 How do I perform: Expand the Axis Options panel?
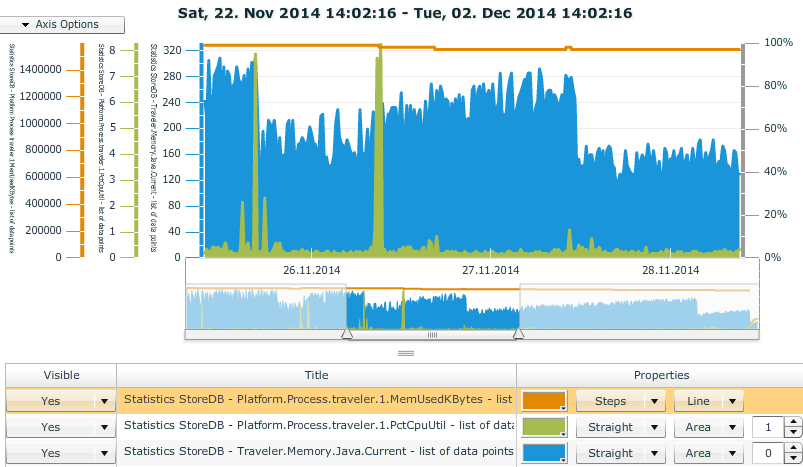click(x=63, y=24)
